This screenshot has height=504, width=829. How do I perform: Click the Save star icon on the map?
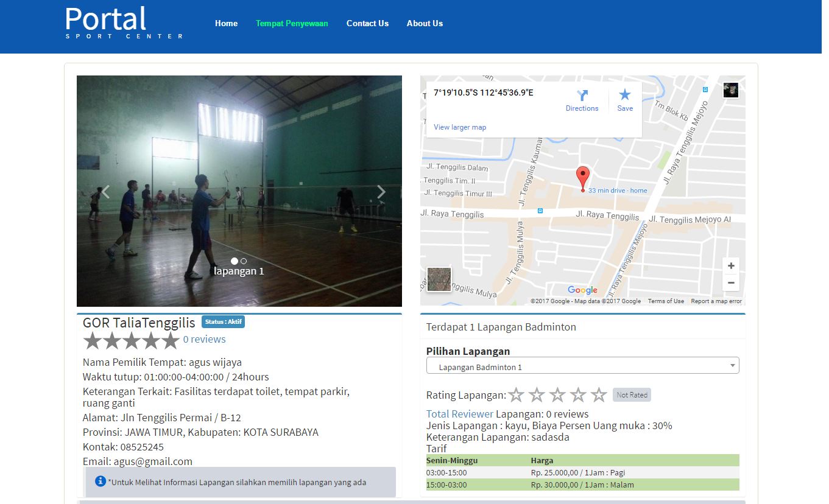click(625, 94)
